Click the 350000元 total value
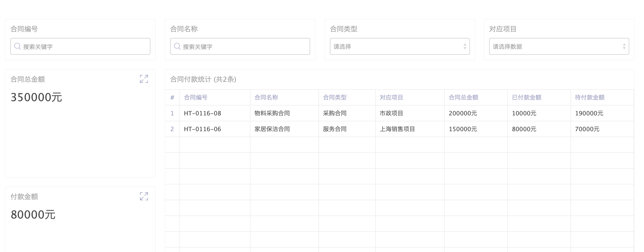644x252 pixels. [36, 97]
